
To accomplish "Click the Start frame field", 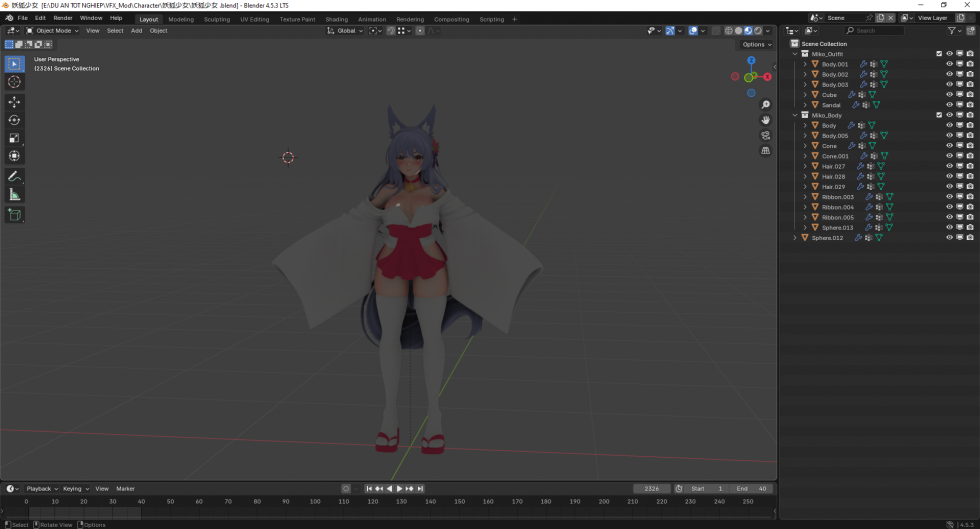I will (706, 488).
